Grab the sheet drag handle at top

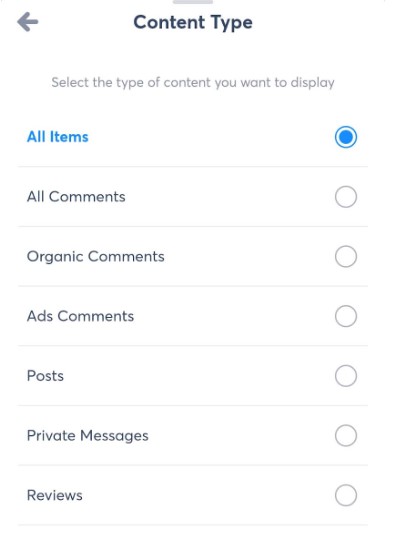click(193, 2)
